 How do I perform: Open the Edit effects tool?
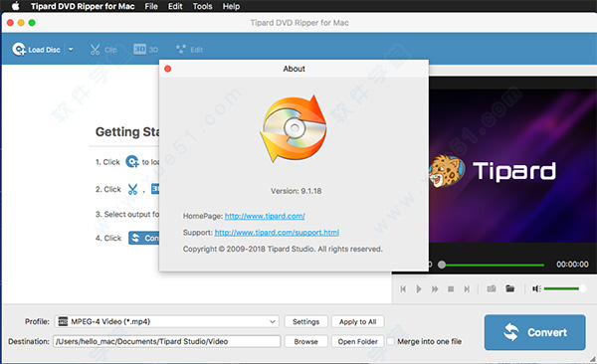coord(189,50)
